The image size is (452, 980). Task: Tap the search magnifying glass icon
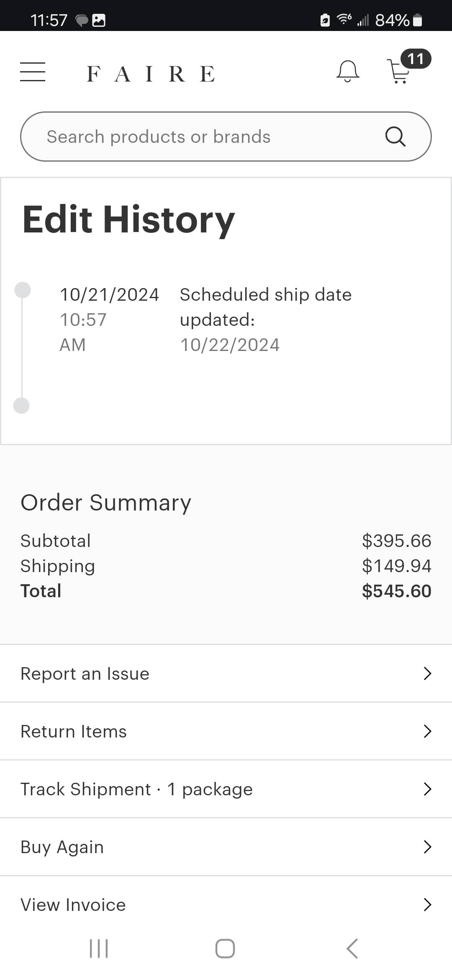395,137
